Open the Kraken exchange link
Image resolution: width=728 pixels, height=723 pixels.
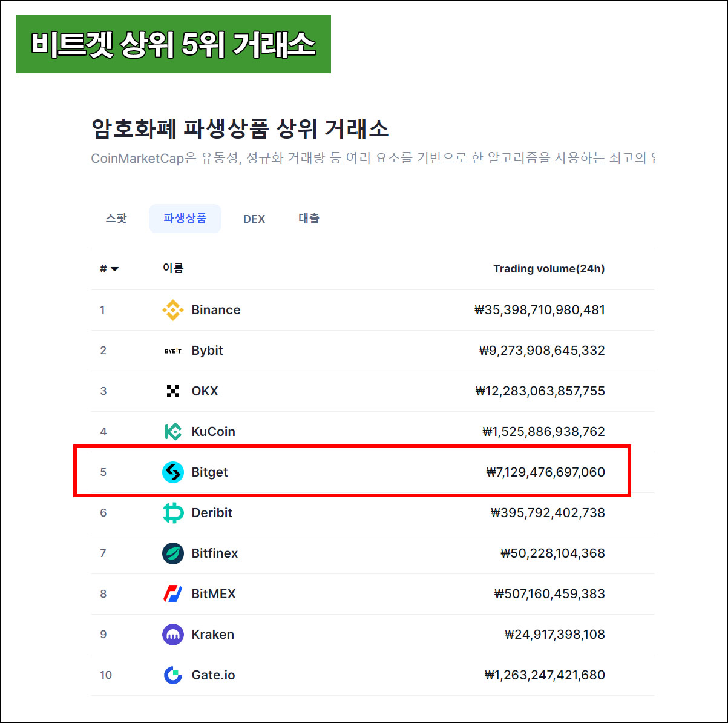click(x=212, y=635)
